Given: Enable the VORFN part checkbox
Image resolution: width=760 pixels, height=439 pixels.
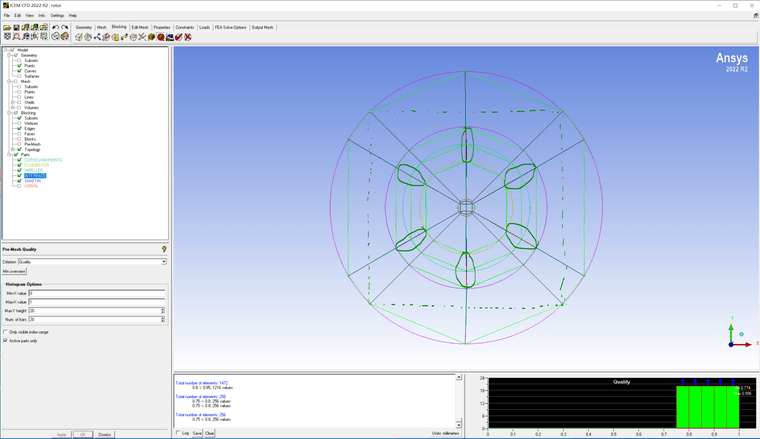Looking at the screenshot, I should coord(19,186).
